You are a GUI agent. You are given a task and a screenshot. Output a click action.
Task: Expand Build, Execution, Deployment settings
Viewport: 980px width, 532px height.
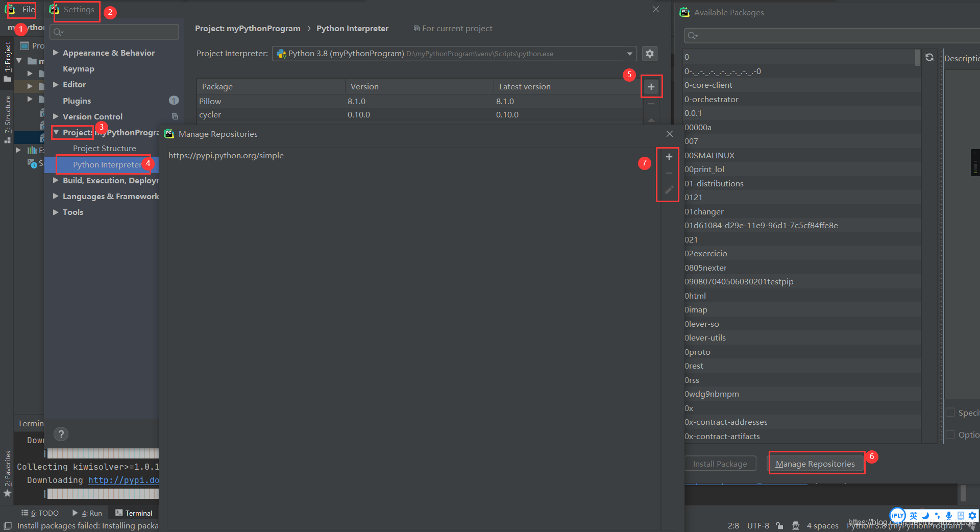click(56, 180)
